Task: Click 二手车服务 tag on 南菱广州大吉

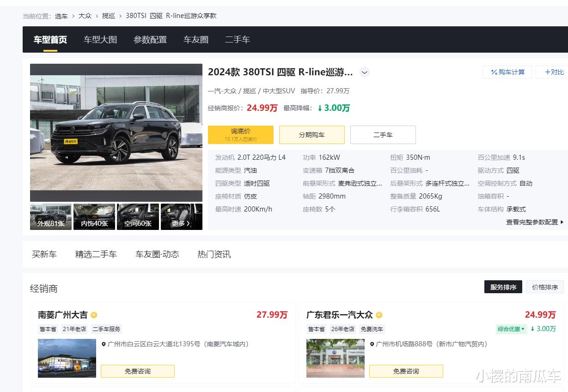Action: point(106,329)
